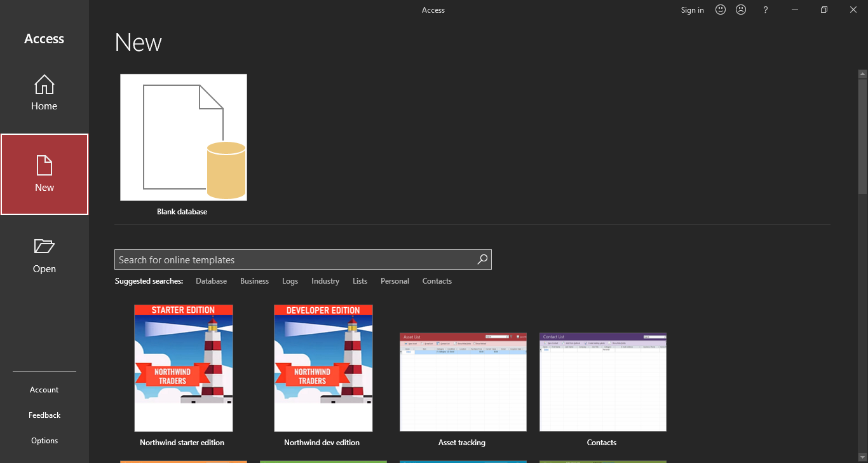Image resolution: width=868 pixels, height=463 pixels.
Task: Choose Northwind dev edition template
Action: point(323,368)
